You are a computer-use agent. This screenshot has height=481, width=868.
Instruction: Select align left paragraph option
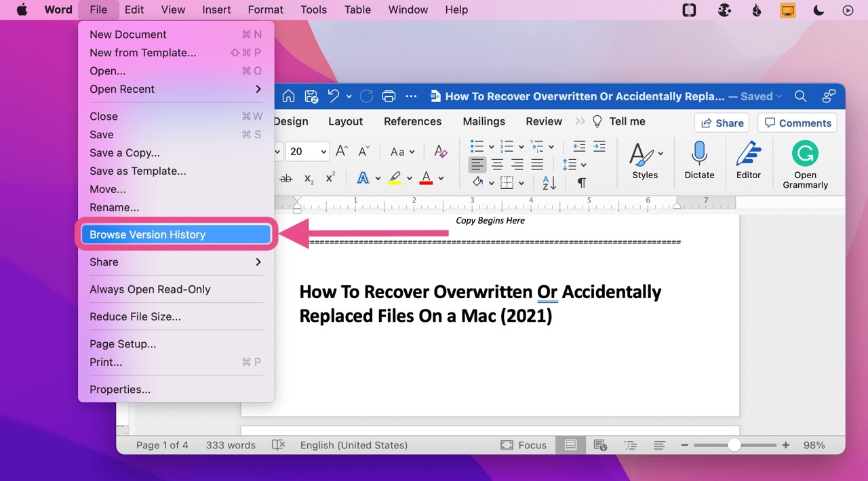pos(478,165)
